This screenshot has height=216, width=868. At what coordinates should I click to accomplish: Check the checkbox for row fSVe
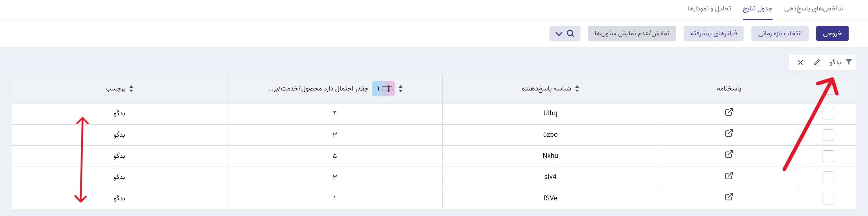pyautogui.click(x=828, y=198)
